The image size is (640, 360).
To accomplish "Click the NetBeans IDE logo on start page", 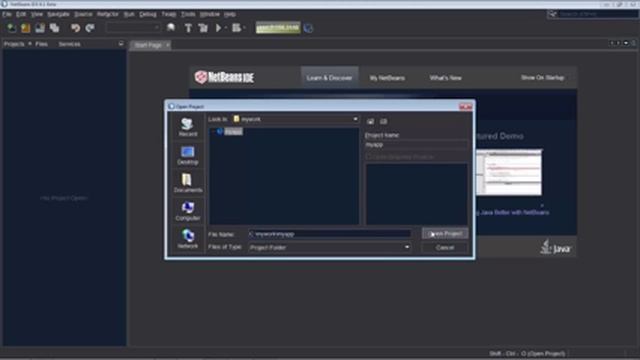I will coord(224,77).
